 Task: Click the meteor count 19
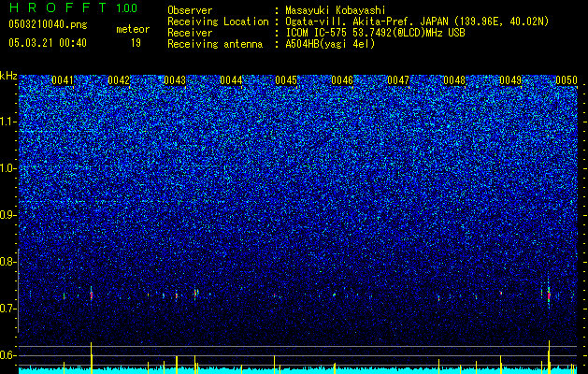pyautogui.click(x=136, y=43)
